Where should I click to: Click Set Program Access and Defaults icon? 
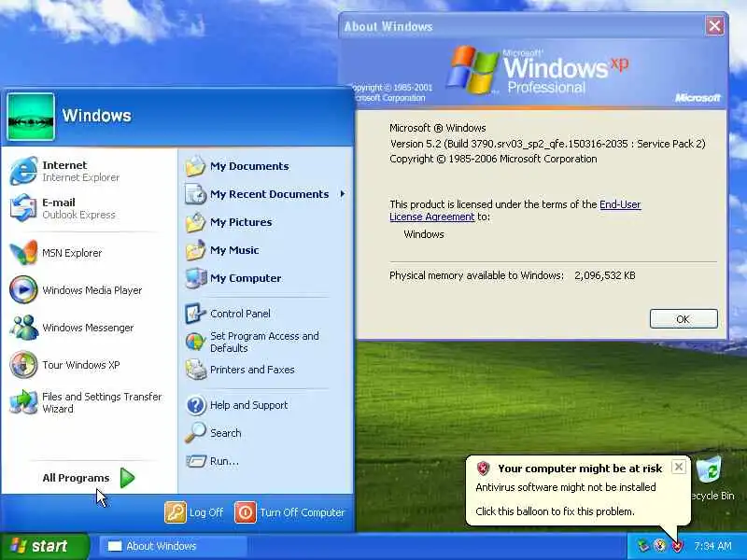point(195,342)
